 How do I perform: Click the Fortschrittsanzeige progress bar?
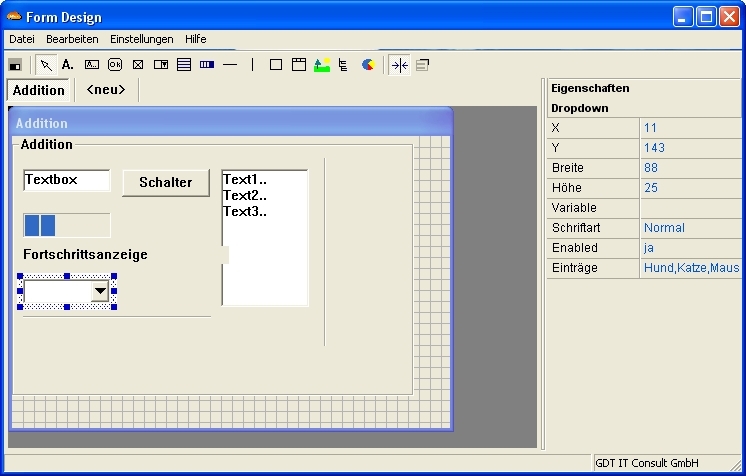[66, 225]
